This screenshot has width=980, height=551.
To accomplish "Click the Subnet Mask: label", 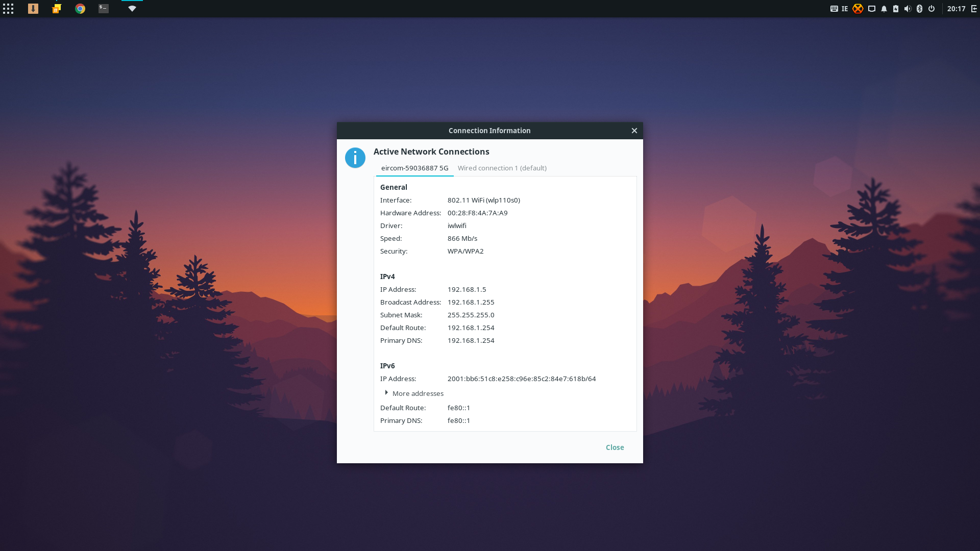I will 401,315.
